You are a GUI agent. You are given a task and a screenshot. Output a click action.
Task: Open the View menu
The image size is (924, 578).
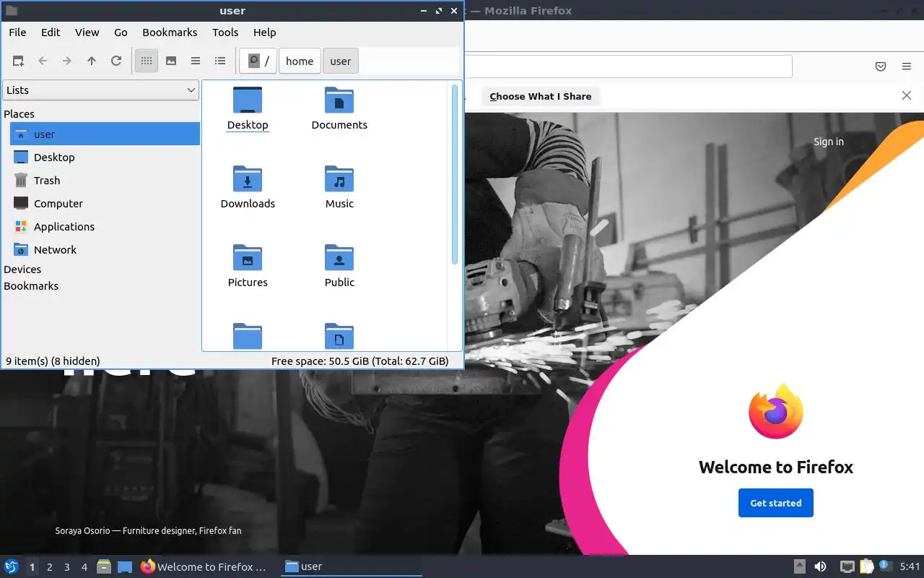point(87,33)
